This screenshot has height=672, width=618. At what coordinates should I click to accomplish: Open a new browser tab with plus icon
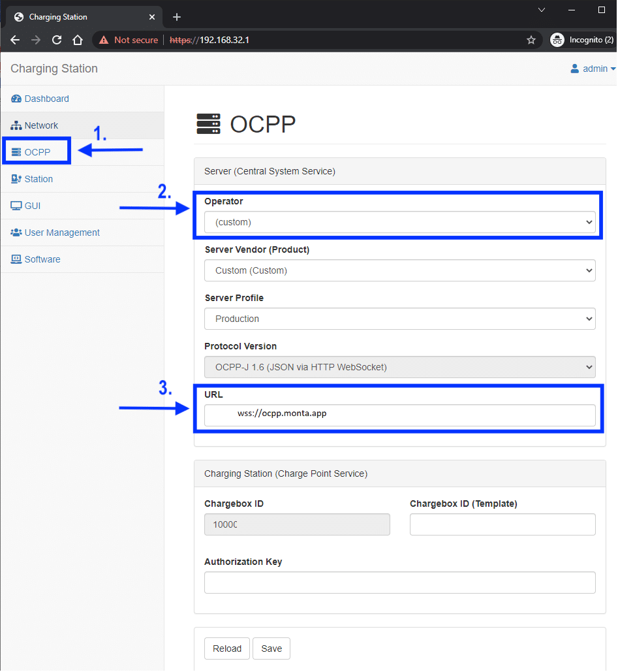click(176, 17)
